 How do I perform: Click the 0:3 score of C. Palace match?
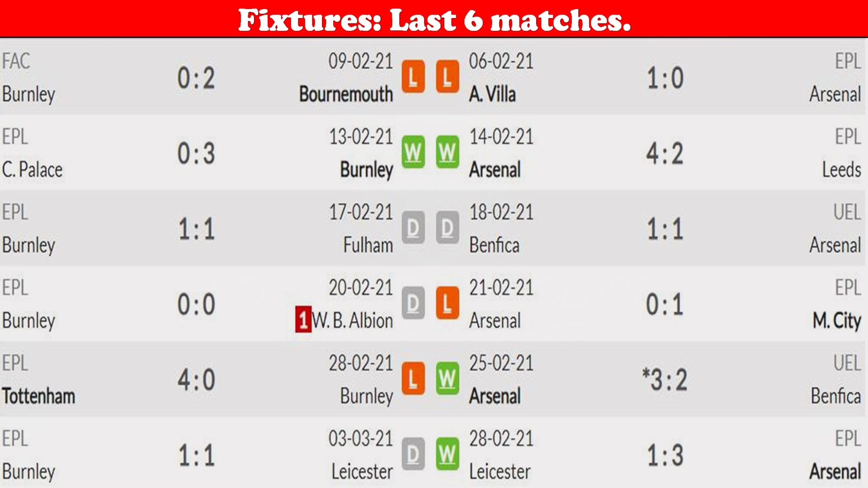click(x=196, y=153)
